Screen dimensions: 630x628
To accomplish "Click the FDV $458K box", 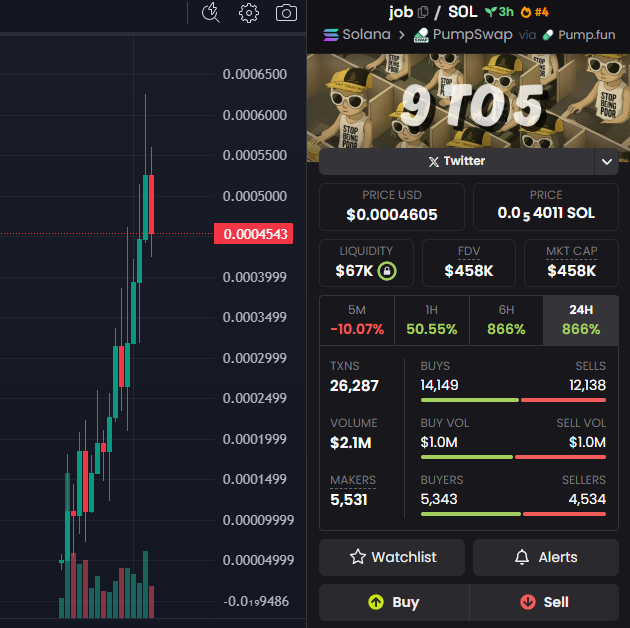I will [x=468, y=263].
